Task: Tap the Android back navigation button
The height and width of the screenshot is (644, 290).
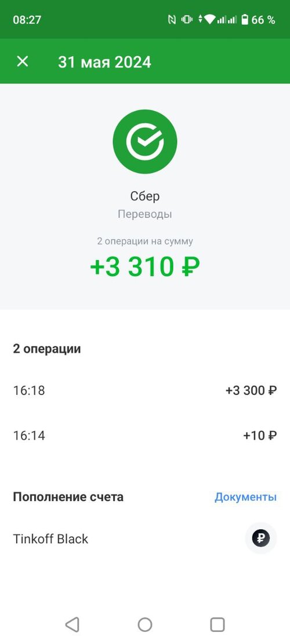Action: (72, 624)
